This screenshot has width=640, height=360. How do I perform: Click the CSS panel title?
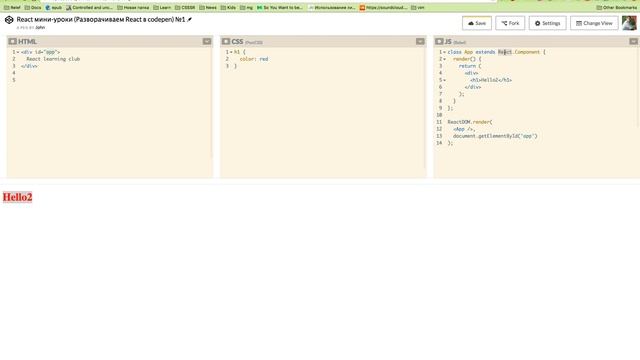pos(237,41)
